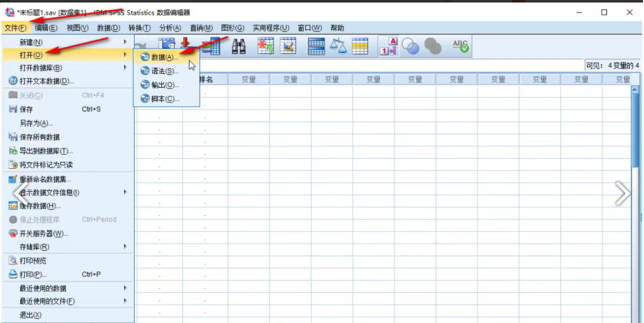Click the Spell Check ABC icon
The image size is (644, 323).
pos(460,47)
